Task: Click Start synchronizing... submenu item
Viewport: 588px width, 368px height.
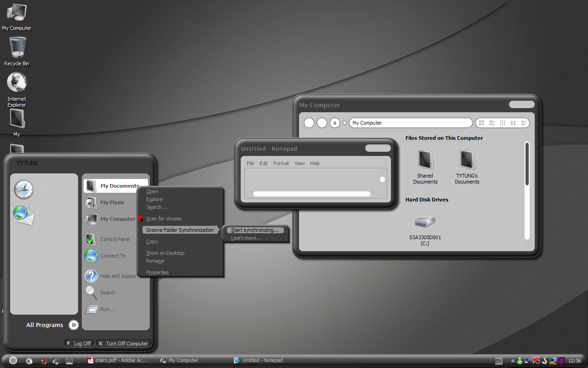Action: 255,230
